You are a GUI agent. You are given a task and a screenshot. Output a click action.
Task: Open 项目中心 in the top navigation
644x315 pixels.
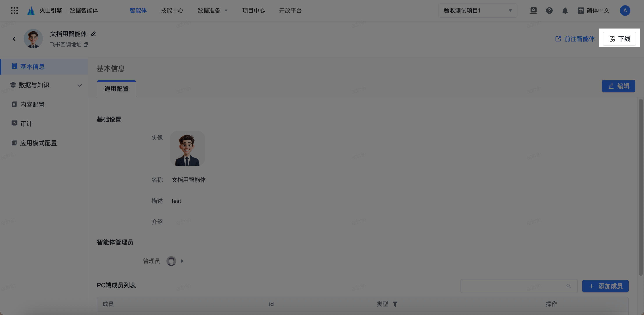click(253, 11)
